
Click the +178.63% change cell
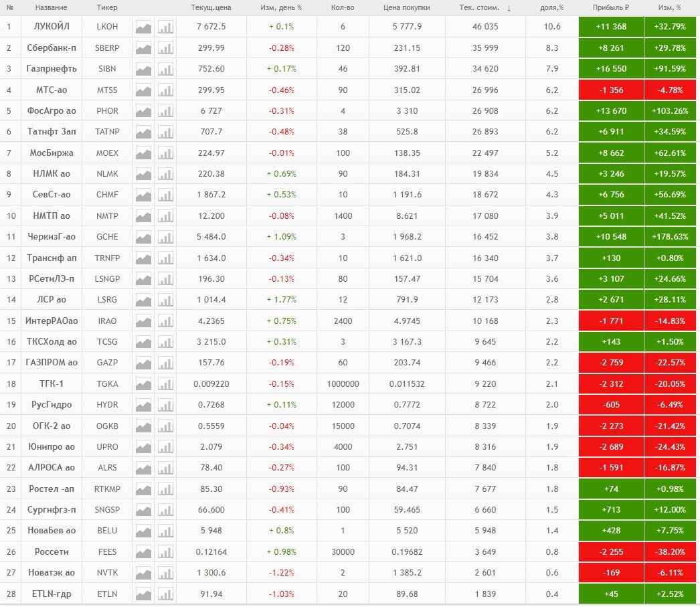(670, 236)
